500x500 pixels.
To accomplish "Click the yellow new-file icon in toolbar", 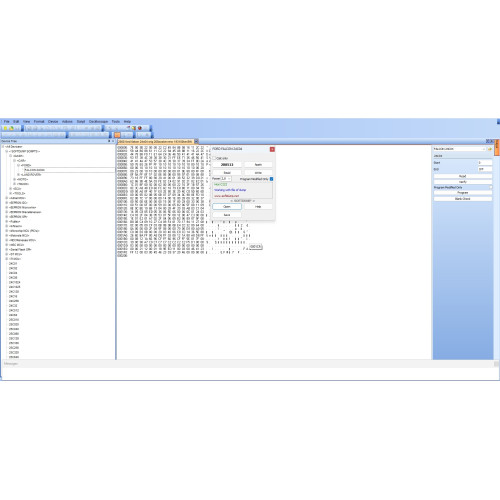I will pos(5,128).
